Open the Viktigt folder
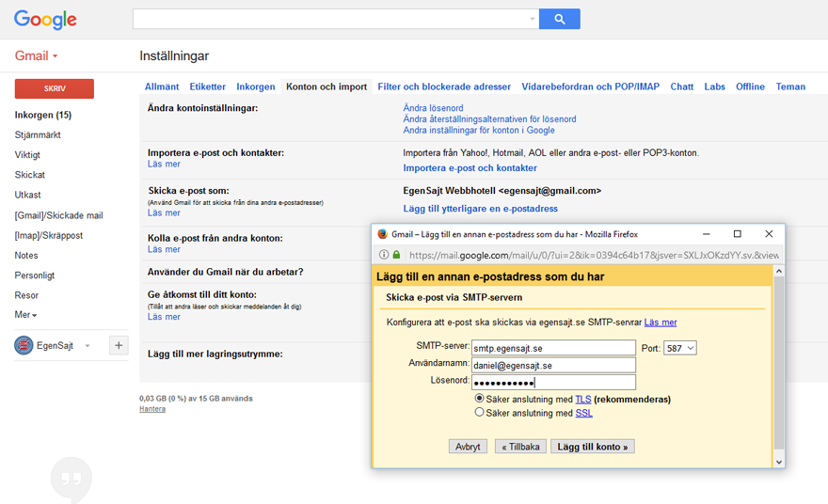The width and height of the screenshot is (828, 504). click(27, 154)
